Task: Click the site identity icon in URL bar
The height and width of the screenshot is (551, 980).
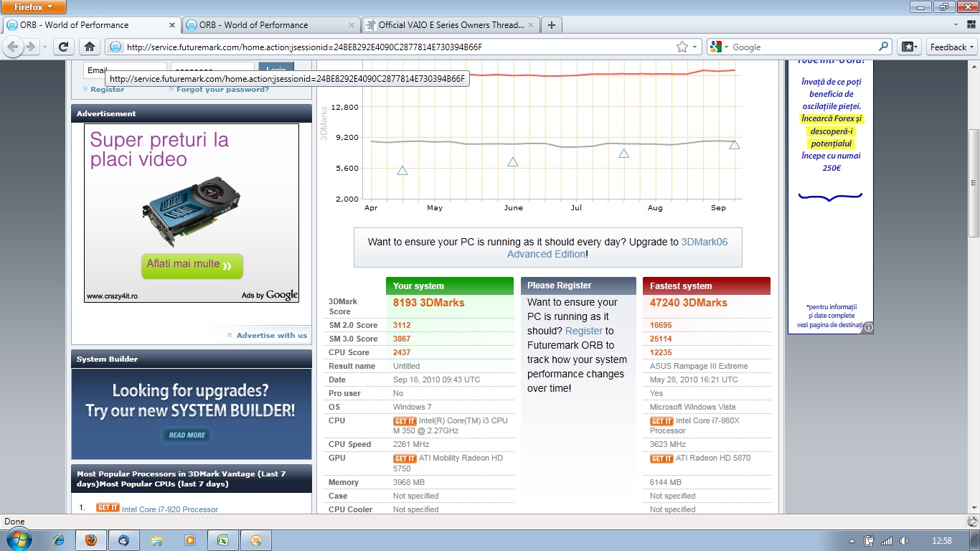Action: pyautogui.click(x=116, y=47)
